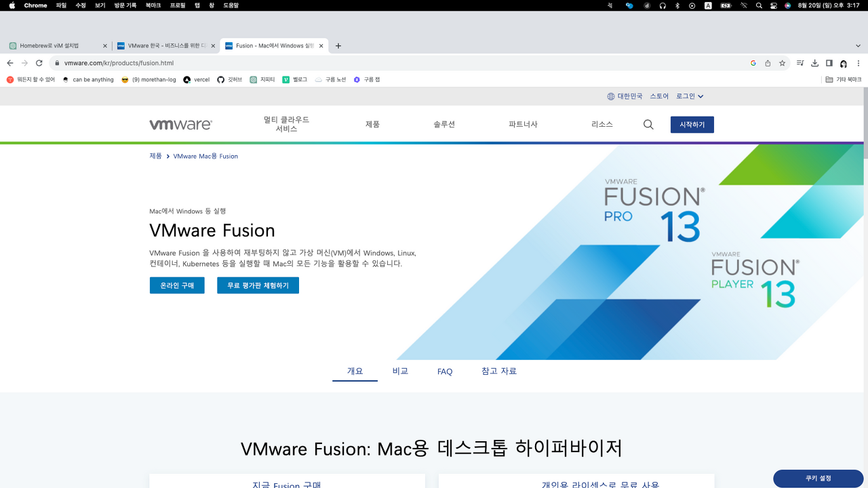The image size is (868, 488).
Task: Open the vercel bookmark
Action: click(197, 79)
